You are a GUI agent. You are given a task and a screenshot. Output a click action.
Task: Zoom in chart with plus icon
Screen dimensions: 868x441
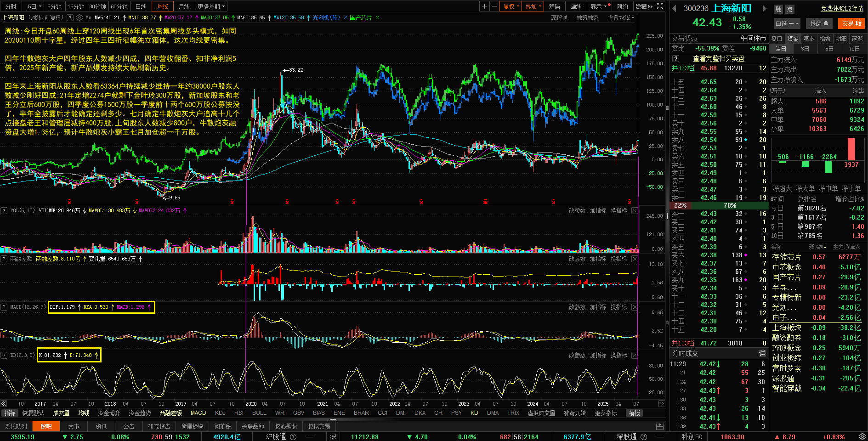pyautogui.click(x=484, y=6)
